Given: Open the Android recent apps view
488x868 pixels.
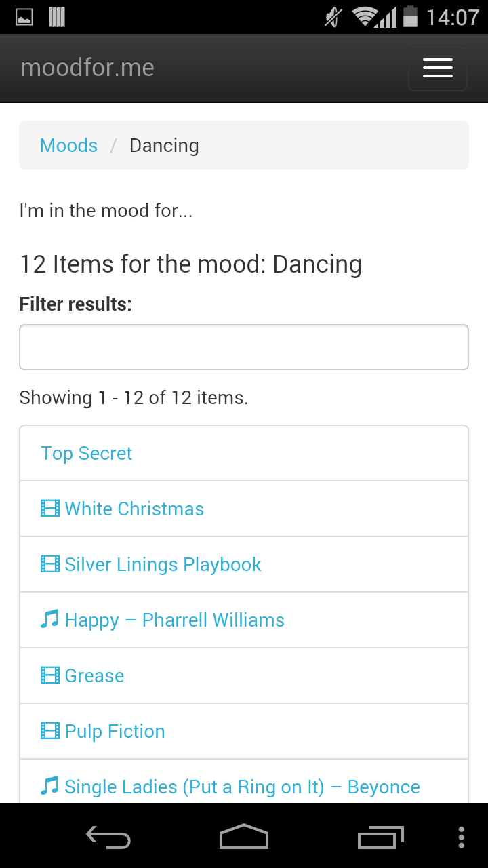Looking at the screenshot, I should coord(380,837).
